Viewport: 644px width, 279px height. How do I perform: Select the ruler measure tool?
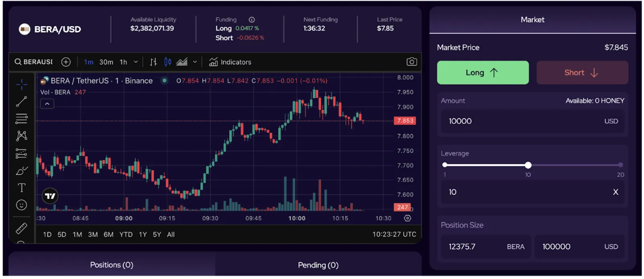point(21,228)
